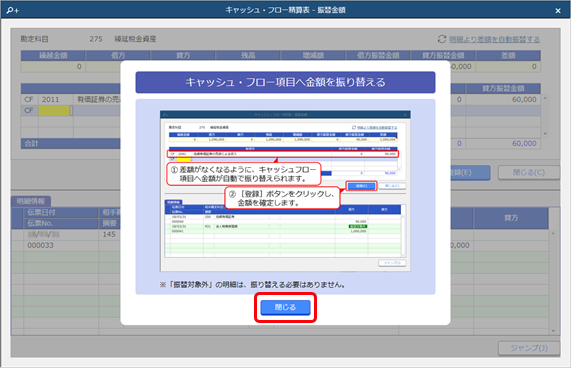Click the 60,000 total in 合計 row

[x=524, y=143]
